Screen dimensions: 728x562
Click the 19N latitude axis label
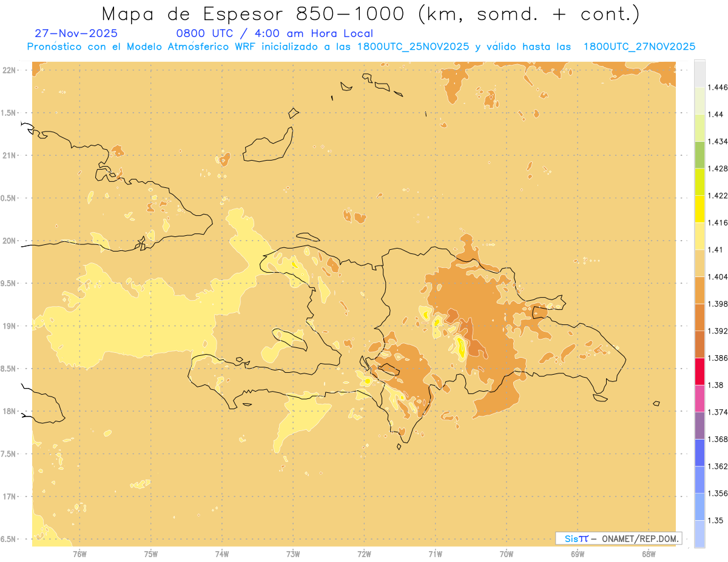pos(8,326)
